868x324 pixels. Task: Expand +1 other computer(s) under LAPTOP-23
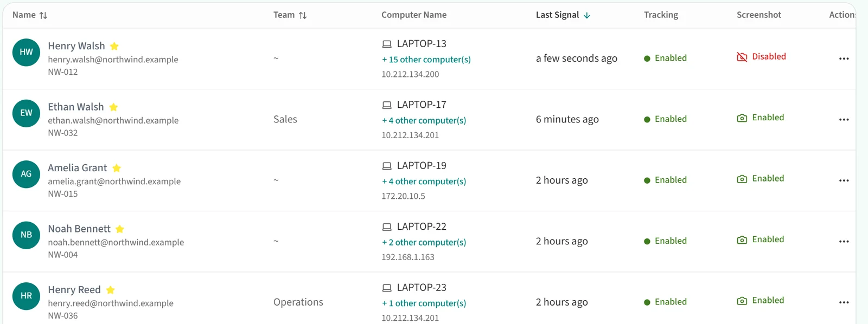pyautogui.click(x=424, y=303)
